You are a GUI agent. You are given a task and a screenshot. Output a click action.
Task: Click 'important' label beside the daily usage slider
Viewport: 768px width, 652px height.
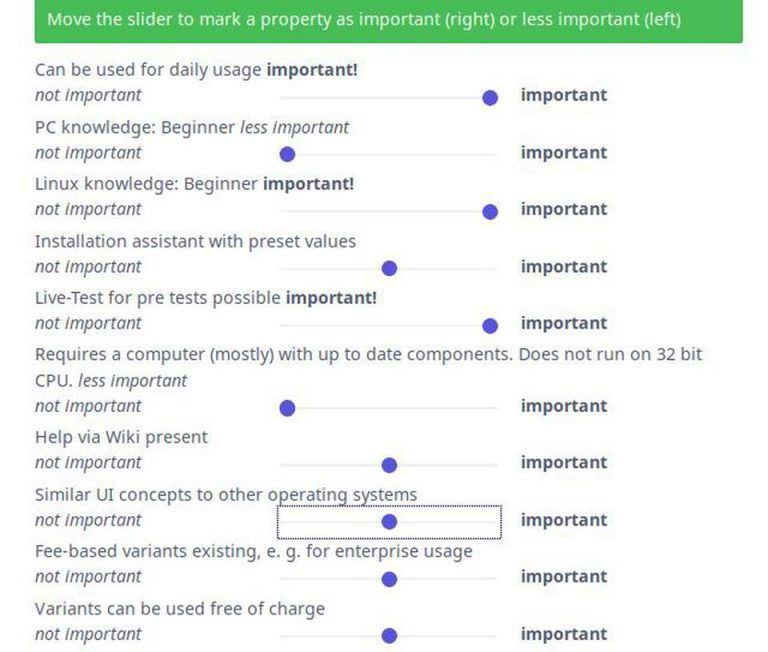(x=563, y=95)
